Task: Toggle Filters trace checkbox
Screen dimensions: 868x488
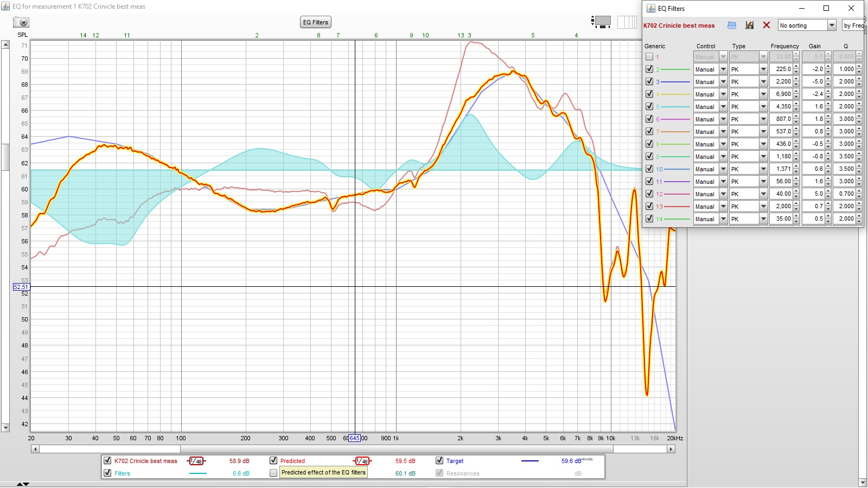Action: click(x=107, y=473)
